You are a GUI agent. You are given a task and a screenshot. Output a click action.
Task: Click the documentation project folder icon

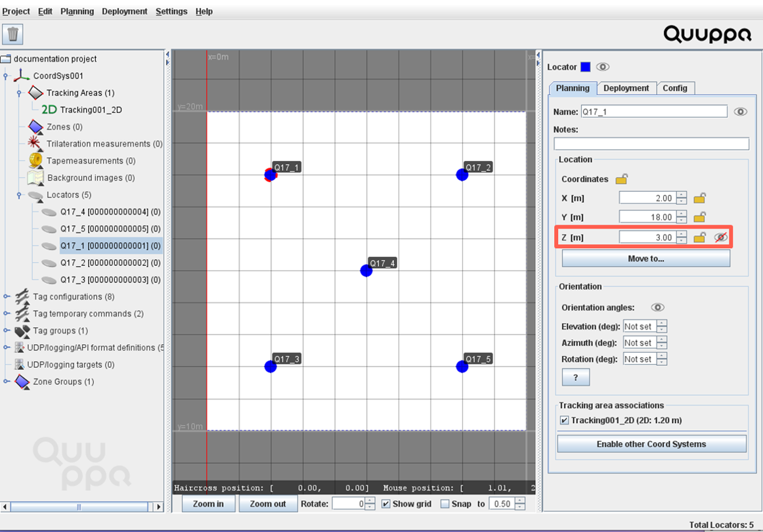coord(6,59)
